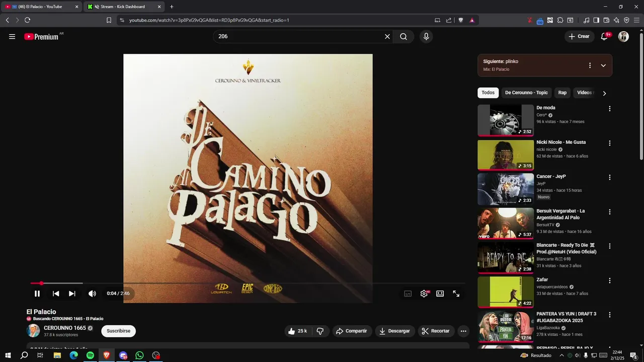644x362 pixels.
Task: Open the browser extensions puzzle icon
Action: [560, 20]
